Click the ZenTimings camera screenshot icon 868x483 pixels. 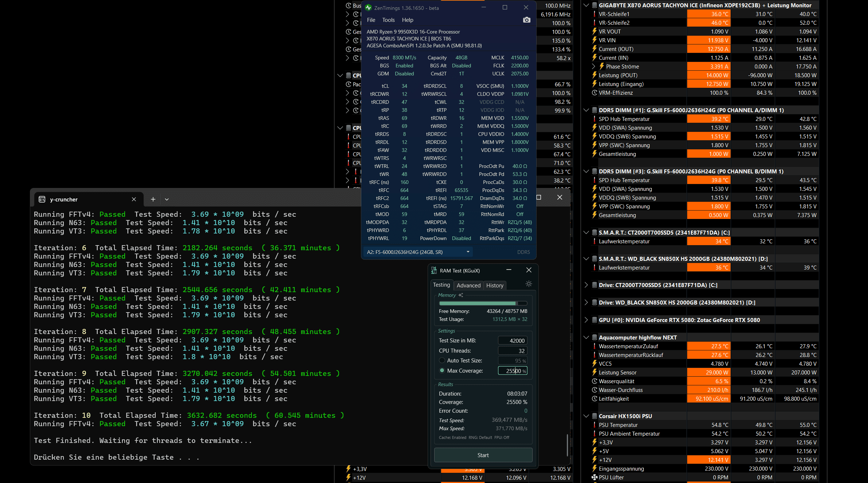coord(526,20)
